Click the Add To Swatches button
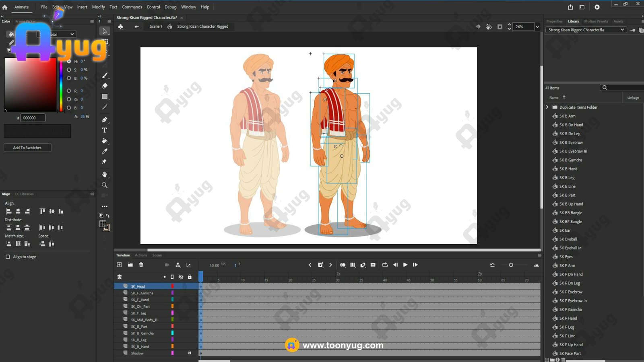This screenshot has height=362, width=644. 27,148
